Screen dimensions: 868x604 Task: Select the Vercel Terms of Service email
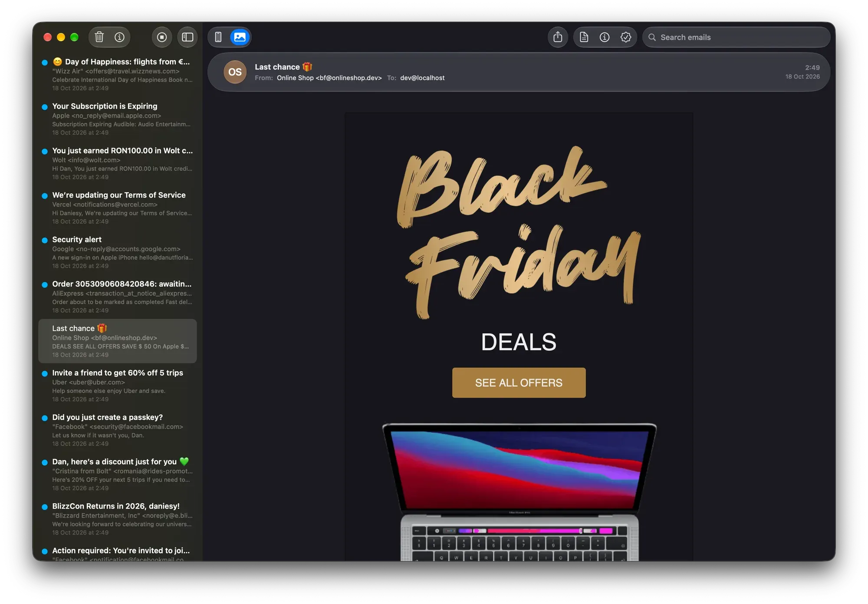pos(118,208)
